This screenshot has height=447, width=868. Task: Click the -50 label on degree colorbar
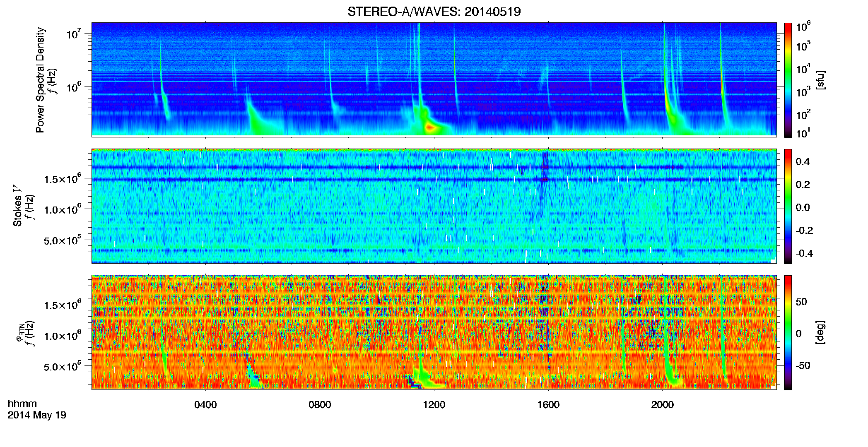tap(803, 365)
